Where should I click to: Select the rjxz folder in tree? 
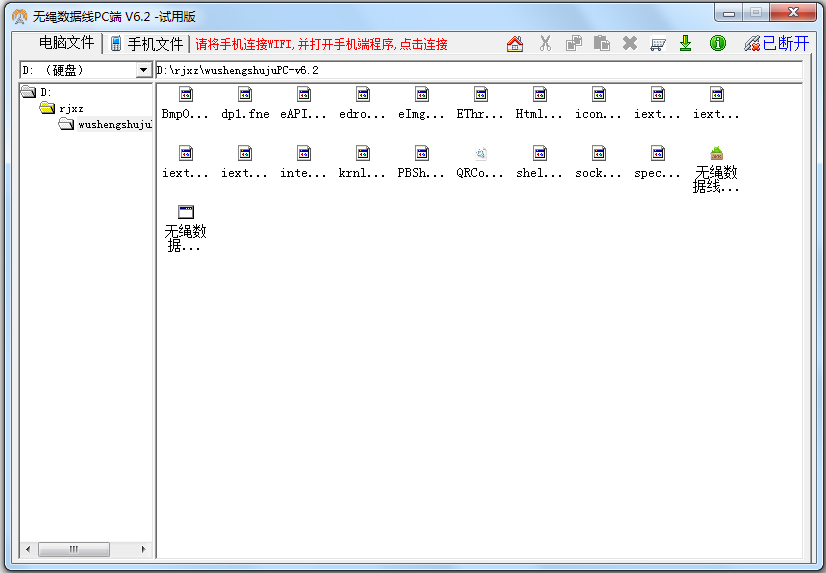click(62, 108)
